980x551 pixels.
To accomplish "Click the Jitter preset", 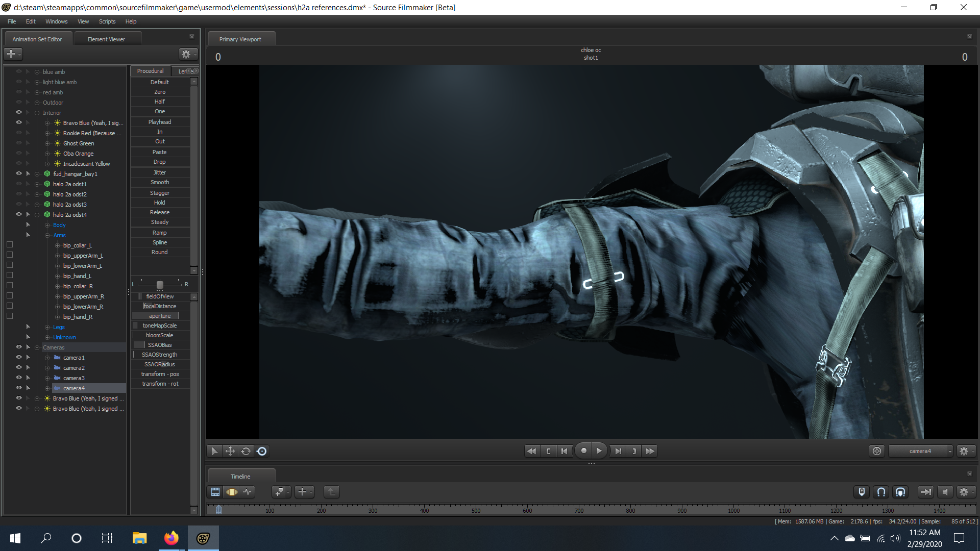I will point(160,172).
